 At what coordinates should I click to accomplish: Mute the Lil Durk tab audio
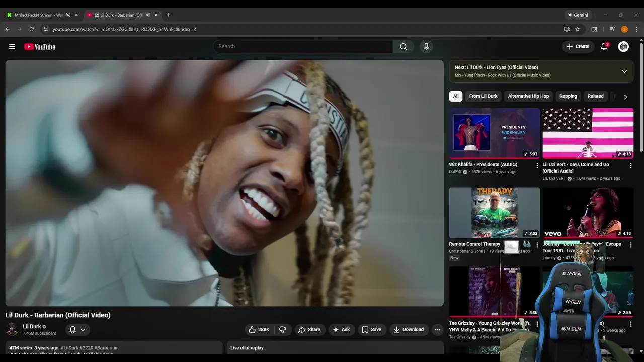[148, 15]
